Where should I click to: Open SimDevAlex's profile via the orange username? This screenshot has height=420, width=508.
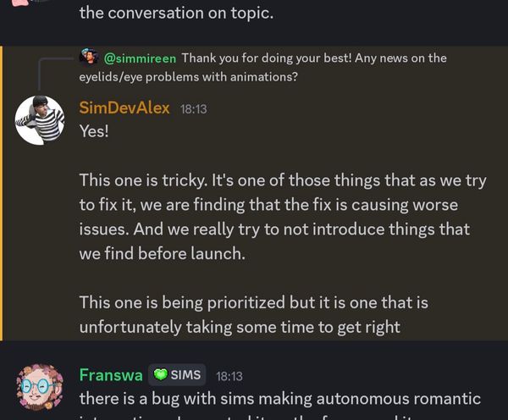click(124, 108)
